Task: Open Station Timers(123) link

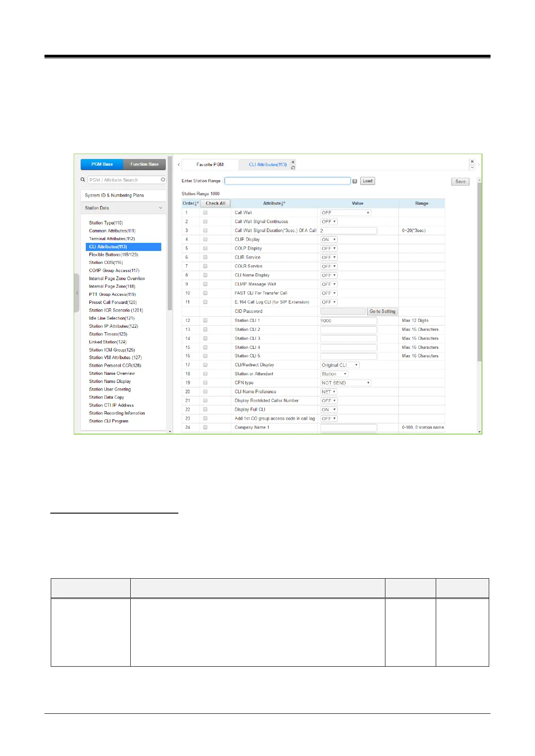Action: point(108,334)
